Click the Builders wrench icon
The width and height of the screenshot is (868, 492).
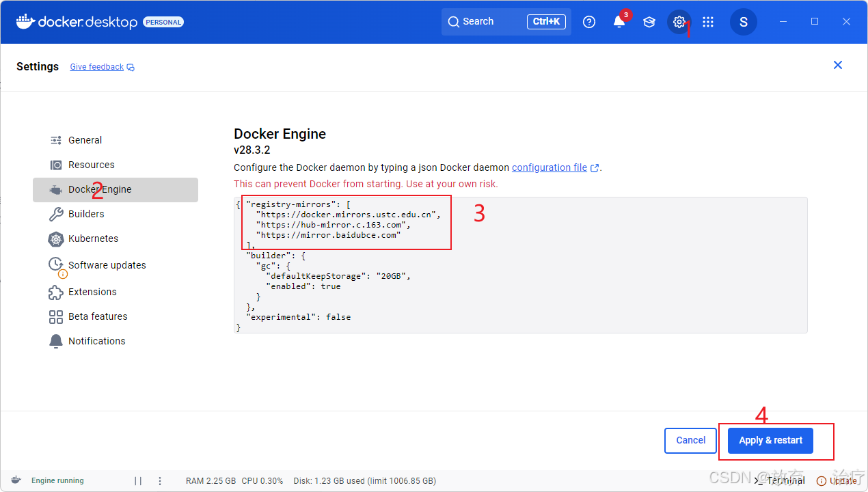coord(56,215)
